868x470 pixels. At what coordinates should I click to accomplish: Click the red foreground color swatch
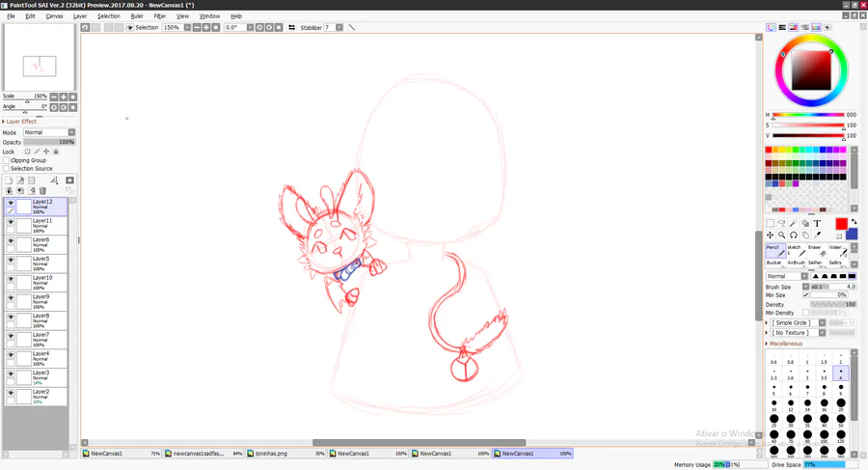tap(841, 223)
